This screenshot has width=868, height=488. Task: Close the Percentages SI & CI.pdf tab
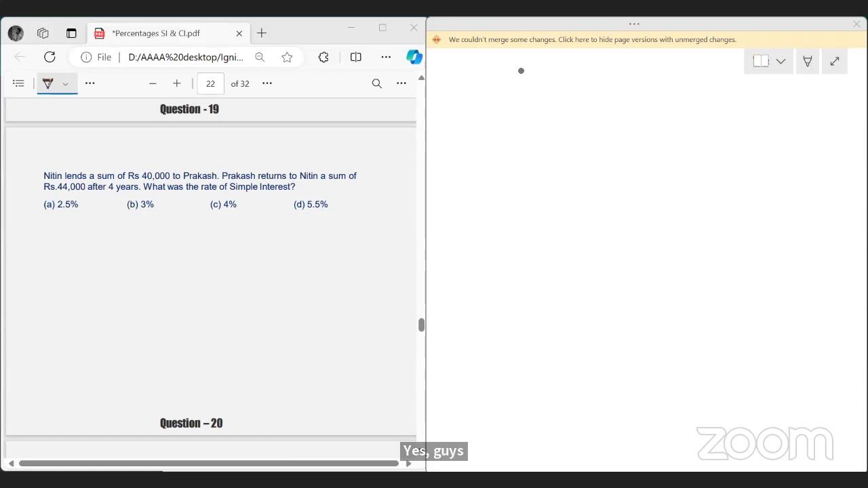[239, 33]
